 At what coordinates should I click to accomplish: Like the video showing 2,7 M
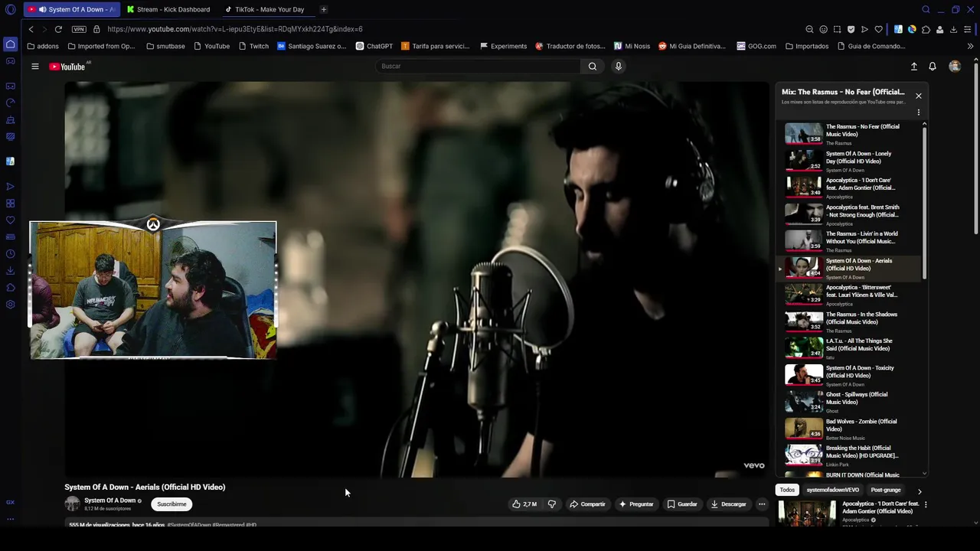(524, 504)
